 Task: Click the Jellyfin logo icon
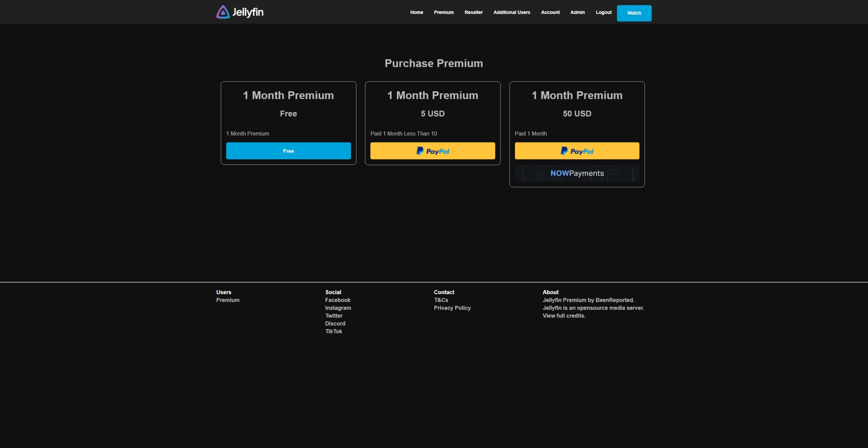coord(223,12)
